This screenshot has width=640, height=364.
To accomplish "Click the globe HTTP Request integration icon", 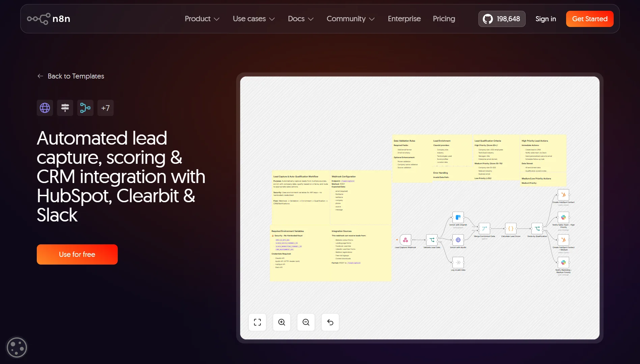I will coord(45,108).
